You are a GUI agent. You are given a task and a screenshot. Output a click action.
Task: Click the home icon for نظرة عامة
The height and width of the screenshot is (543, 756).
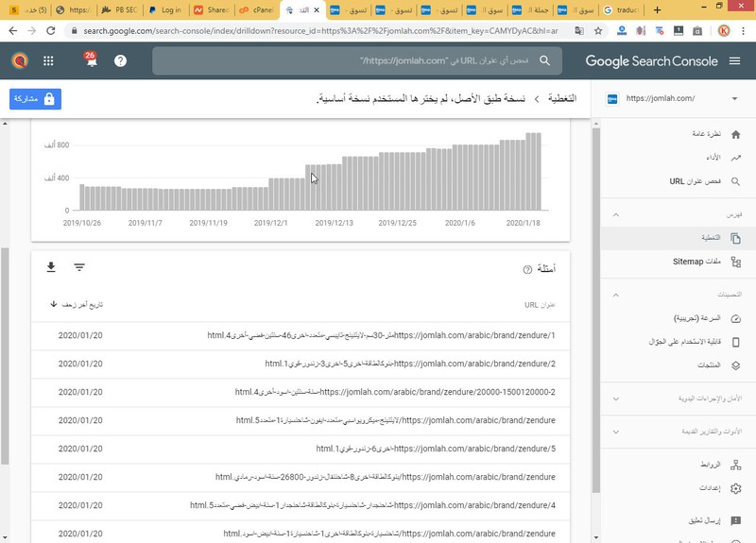click(x=736, y=134)
